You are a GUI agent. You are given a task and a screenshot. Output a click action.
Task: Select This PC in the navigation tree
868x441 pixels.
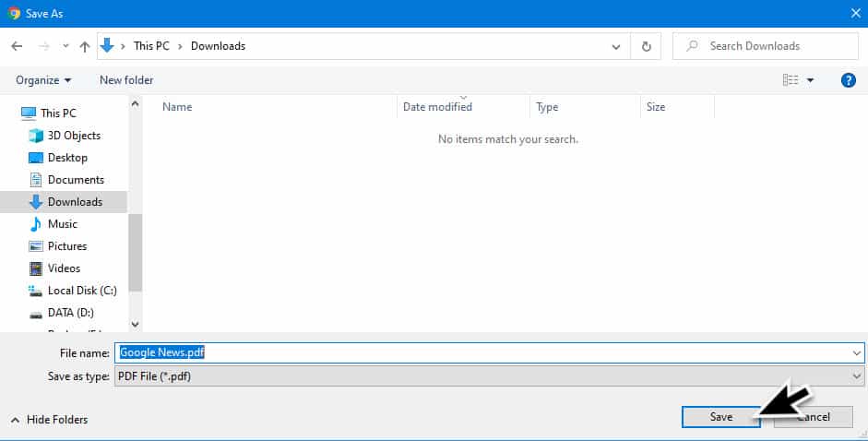click(58, 113)
